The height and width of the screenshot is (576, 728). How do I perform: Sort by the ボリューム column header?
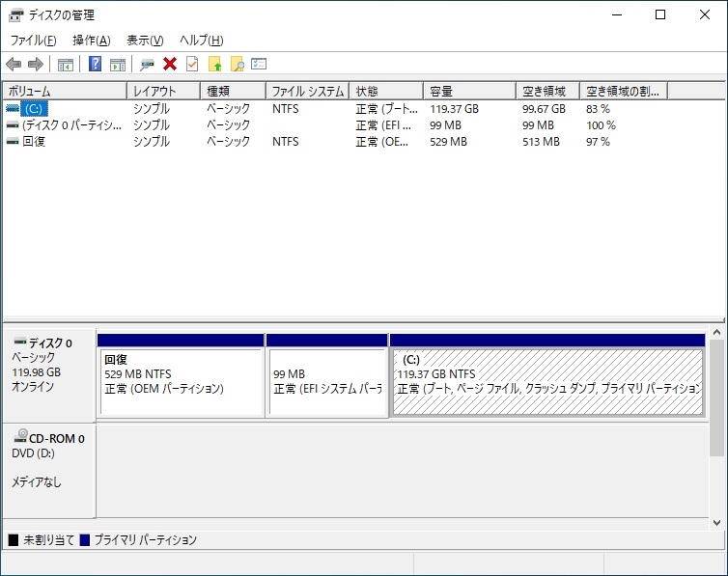[x=65, y=91]
